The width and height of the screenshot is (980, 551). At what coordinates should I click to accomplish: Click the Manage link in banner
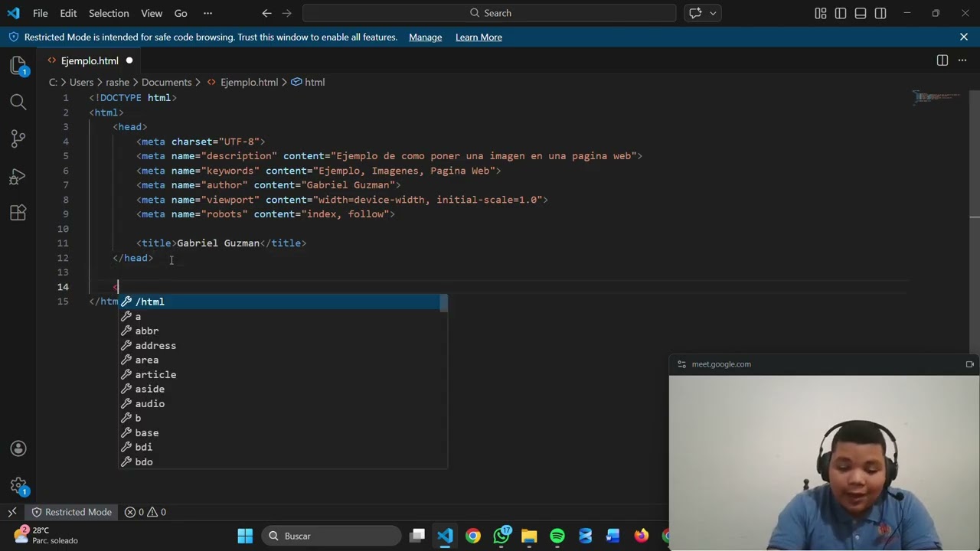pyautogui.click(x=425, y=37)
